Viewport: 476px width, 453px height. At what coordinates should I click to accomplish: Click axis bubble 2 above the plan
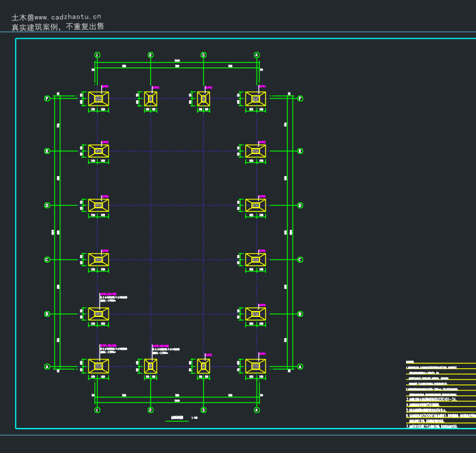pos(150,55)
